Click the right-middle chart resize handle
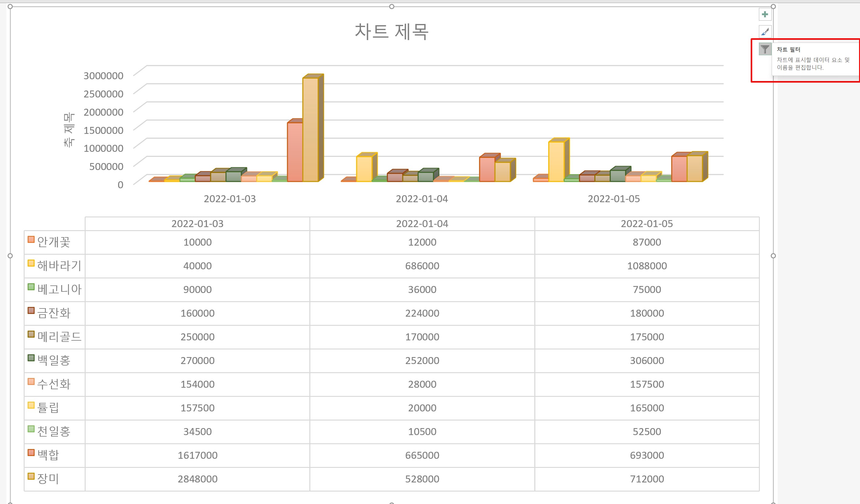The width and height of the screenshot is (860, 504). click(x=773, y=256)
